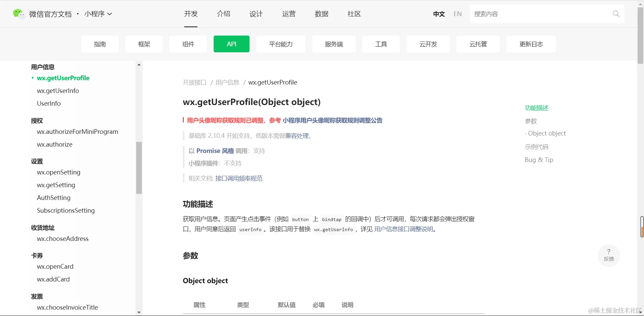Follow the 兼容处理 link
Screen dimensions: 644x316
[297, 136]
